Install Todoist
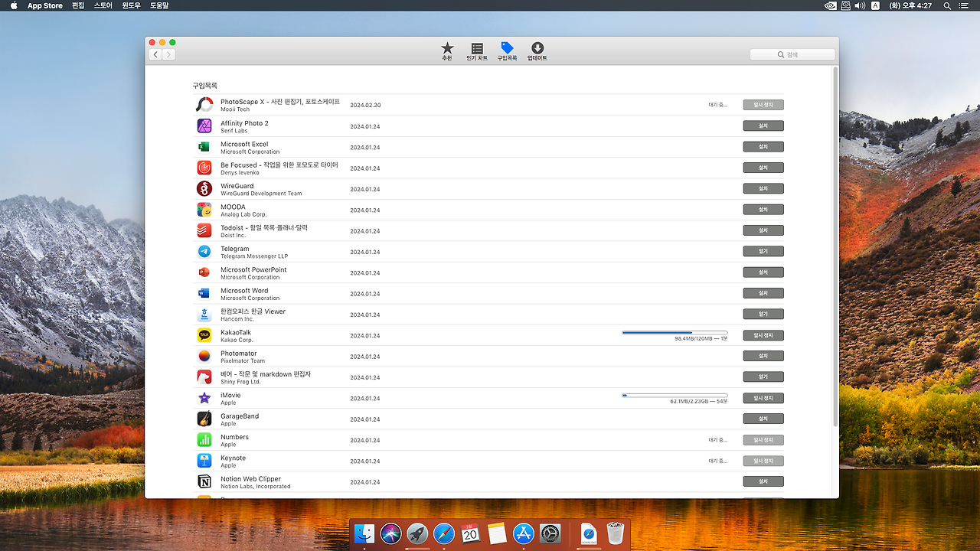Viewport: 980px width, 551px height. [763, 230]
